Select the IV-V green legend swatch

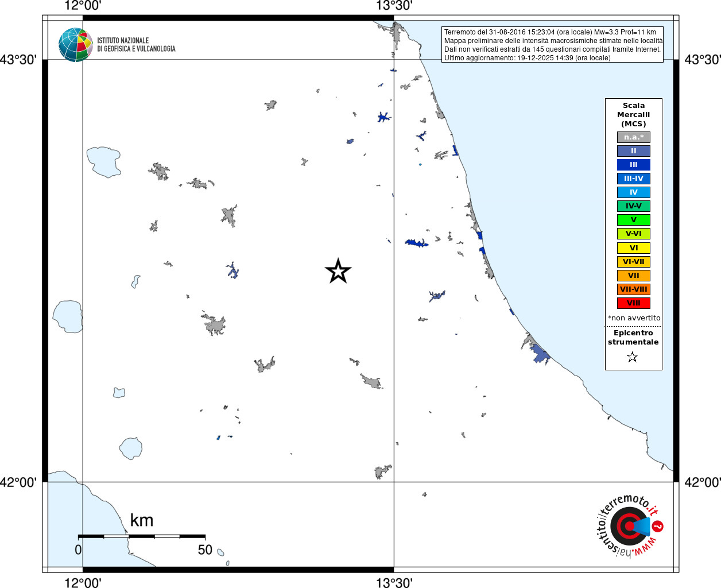(x=634, y=206)
